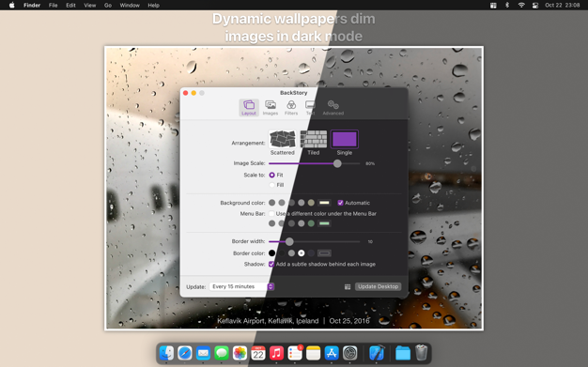Click the Wi-Fi menu bar icon
The image size is (588, 367).
point(521,6)
